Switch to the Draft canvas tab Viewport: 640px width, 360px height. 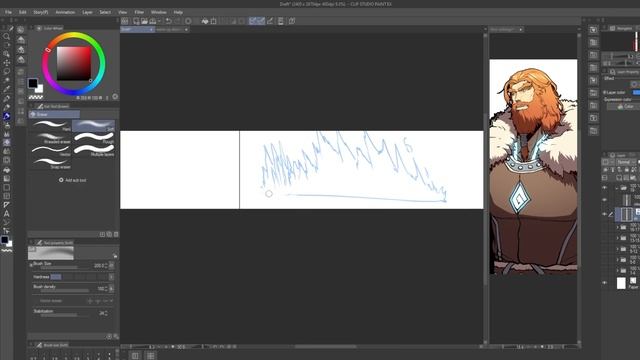pyautogui.click(x=137, y=29)
